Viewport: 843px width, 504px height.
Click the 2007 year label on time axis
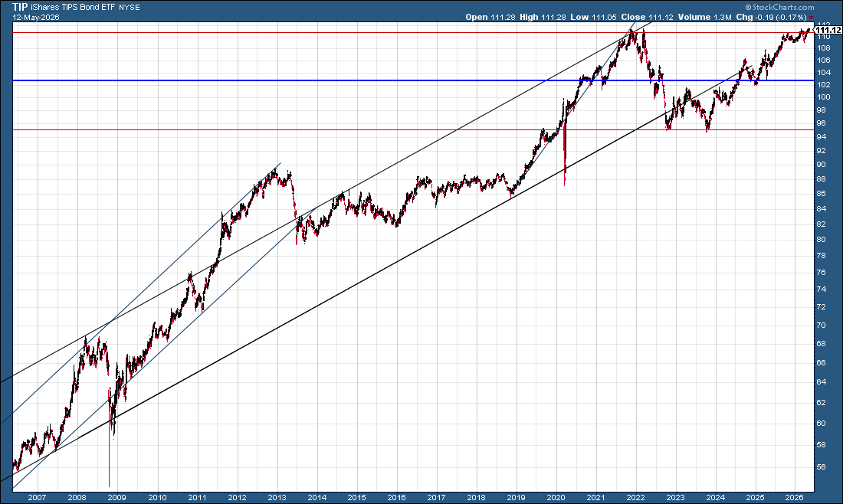point(37,498)
